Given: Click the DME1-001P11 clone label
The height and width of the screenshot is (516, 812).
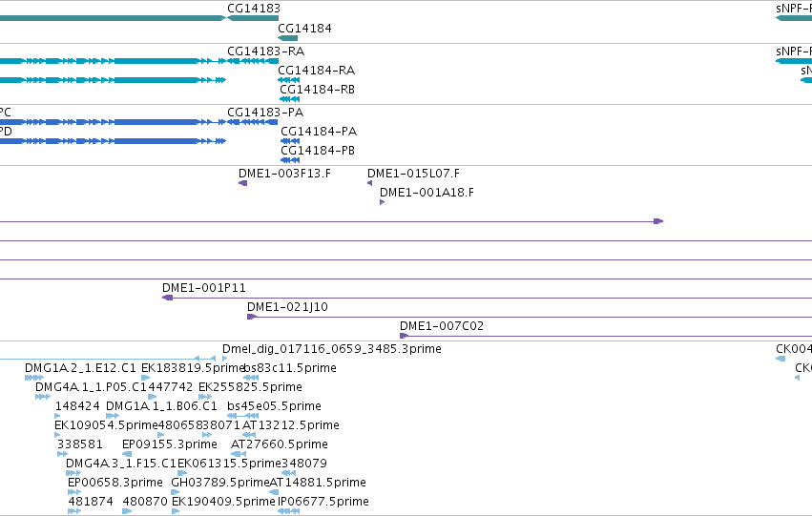Looking at the screenshot, I should click(x=204, y=288).
